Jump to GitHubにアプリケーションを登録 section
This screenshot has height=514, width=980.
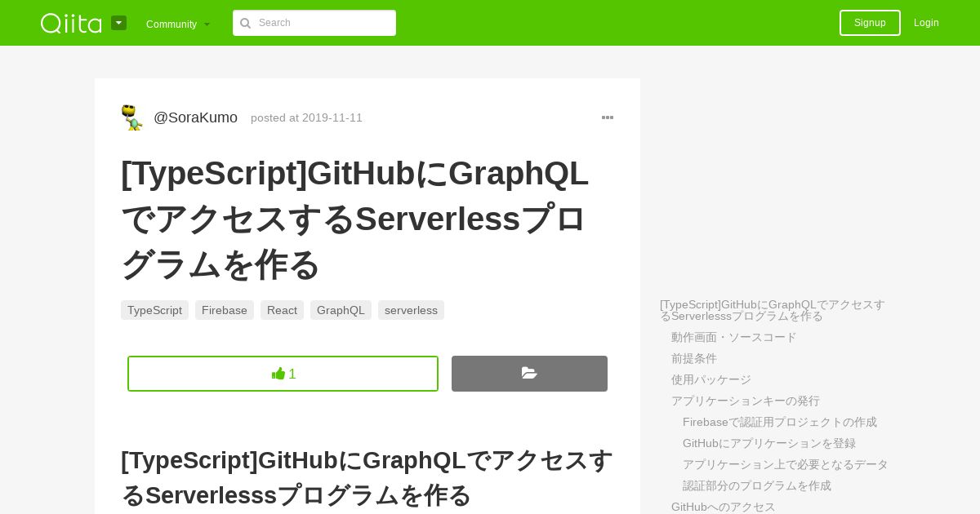tap(769, 443)
